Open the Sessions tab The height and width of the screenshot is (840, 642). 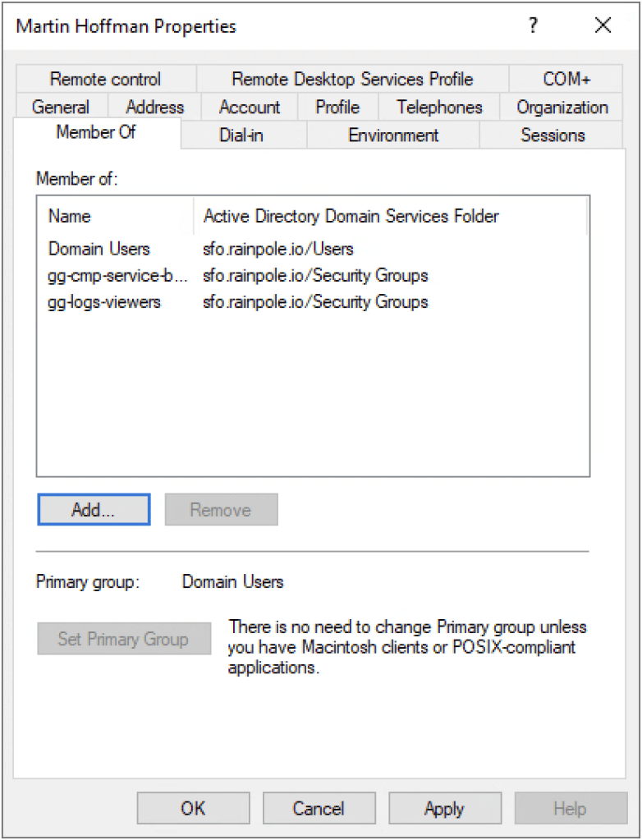pyautogui.click(x=553, y=135)
